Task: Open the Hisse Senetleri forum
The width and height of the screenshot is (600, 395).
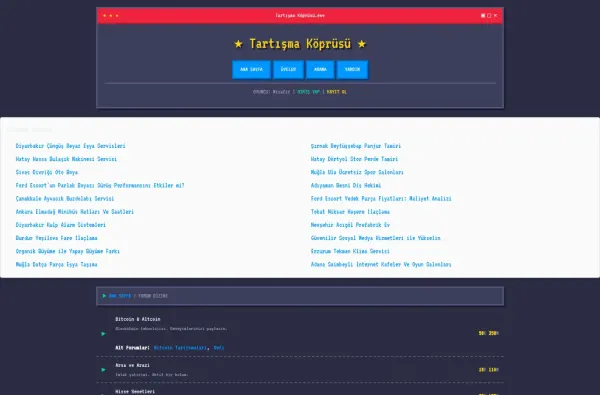Action: coord(135,392)
